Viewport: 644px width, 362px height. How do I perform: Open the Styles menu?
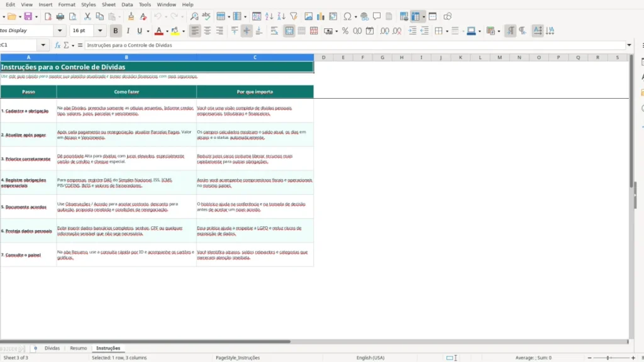[x=88, y=4]
